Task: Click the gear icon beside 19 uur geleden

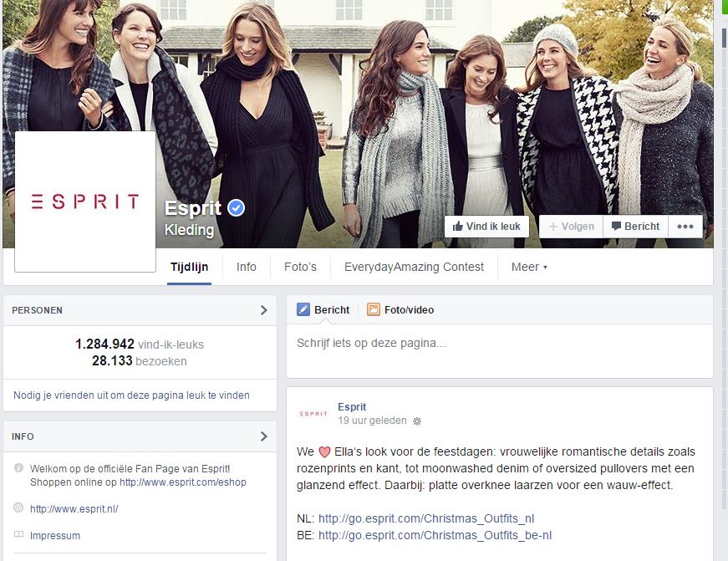Action: pyautogui.click(x=417, y=421)
